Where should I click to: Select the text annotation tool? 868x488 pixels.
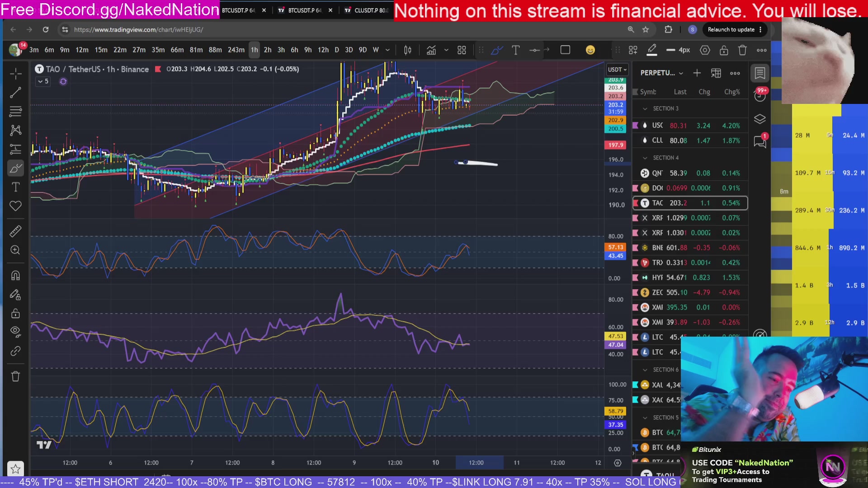tap(15, 187)
